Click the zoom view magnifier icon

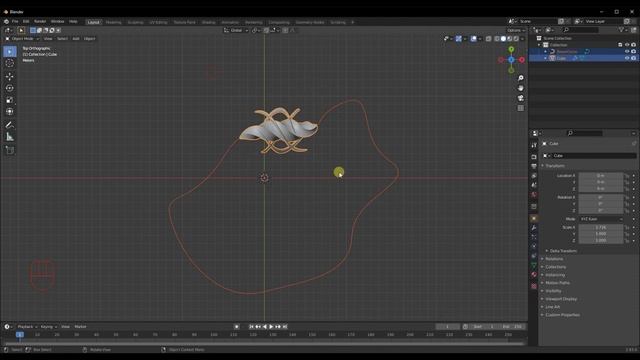(x=520, y=78)
